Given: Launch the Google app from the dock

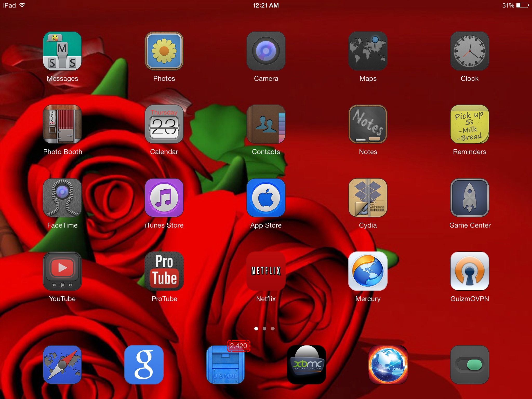Looking at the screenshot, I should 144,365.
